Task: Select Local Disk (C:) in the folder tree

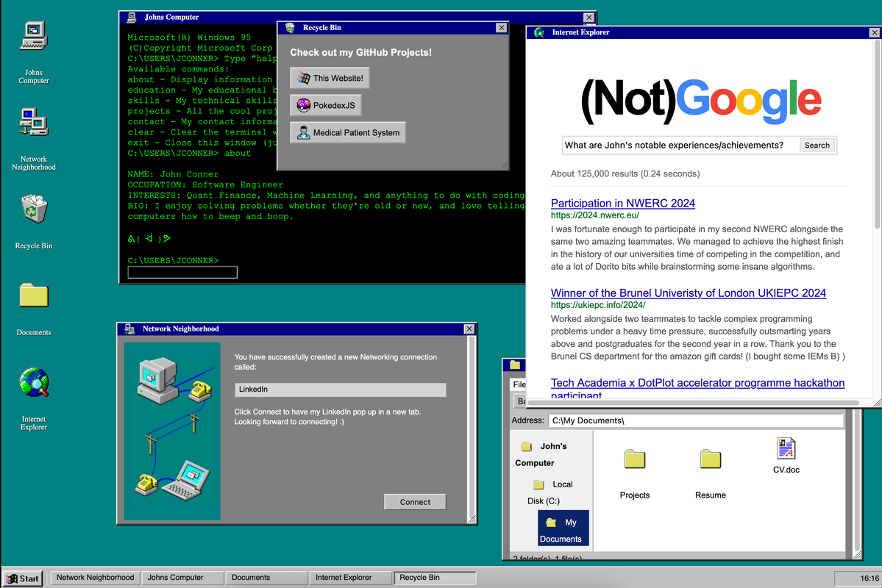Action: pos(552,492)
